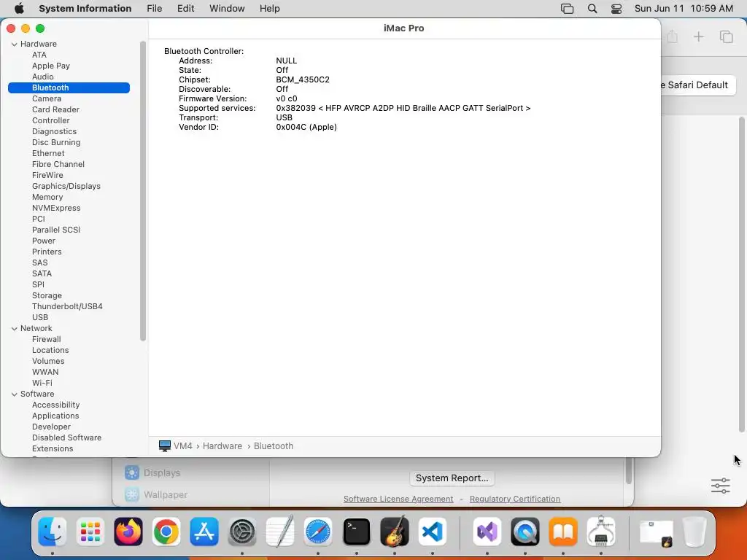Open Software License Agreement link
747x560 pixels.
click(x=398, y=499)
